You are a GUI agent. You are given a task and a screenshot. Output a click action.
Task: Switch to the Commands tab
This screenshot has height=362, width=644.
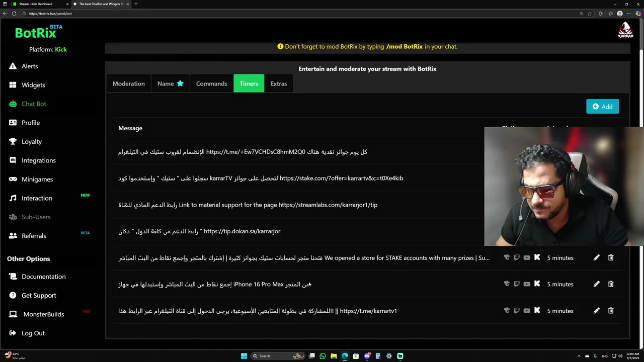click(211, 83)
